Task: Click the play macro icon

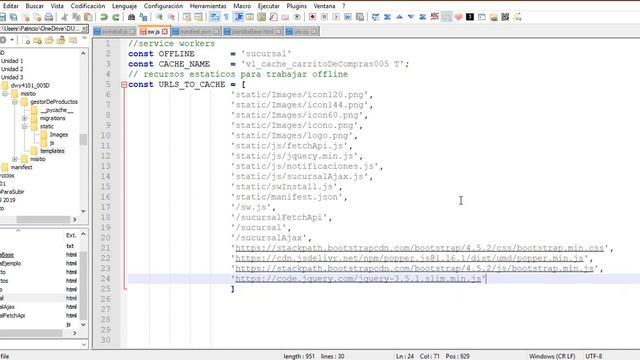Action: click(336, 17)
